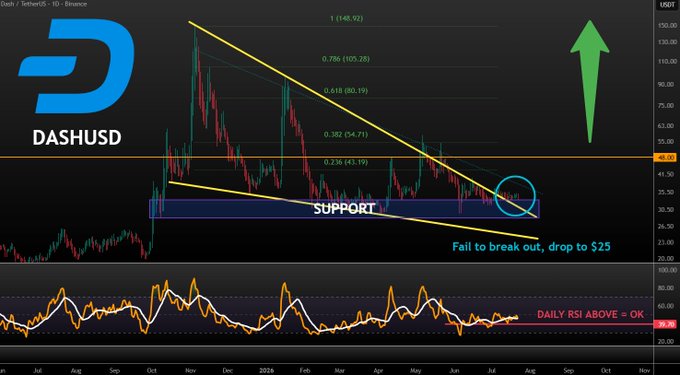Click the Jun label on the time axis
This screenshot has width=680, height=375.
[x=455, y=371]
